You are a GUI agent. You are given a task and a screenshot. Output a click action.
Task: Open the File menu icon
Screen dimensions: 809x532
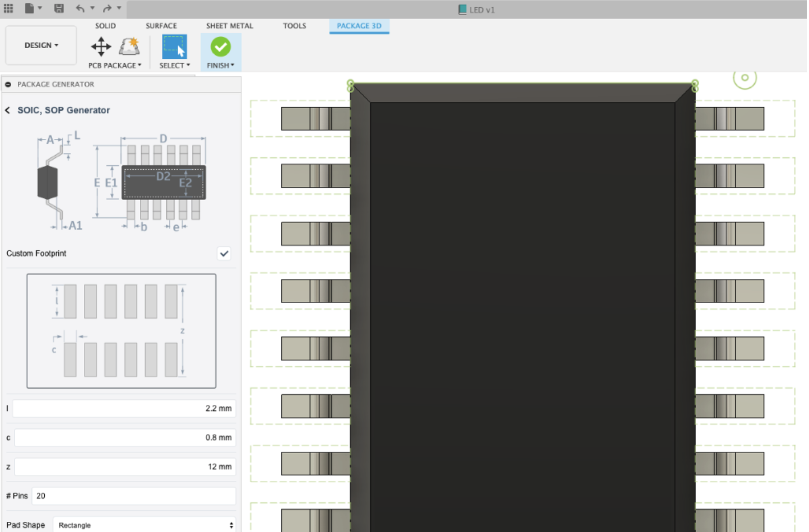(29, 8)
